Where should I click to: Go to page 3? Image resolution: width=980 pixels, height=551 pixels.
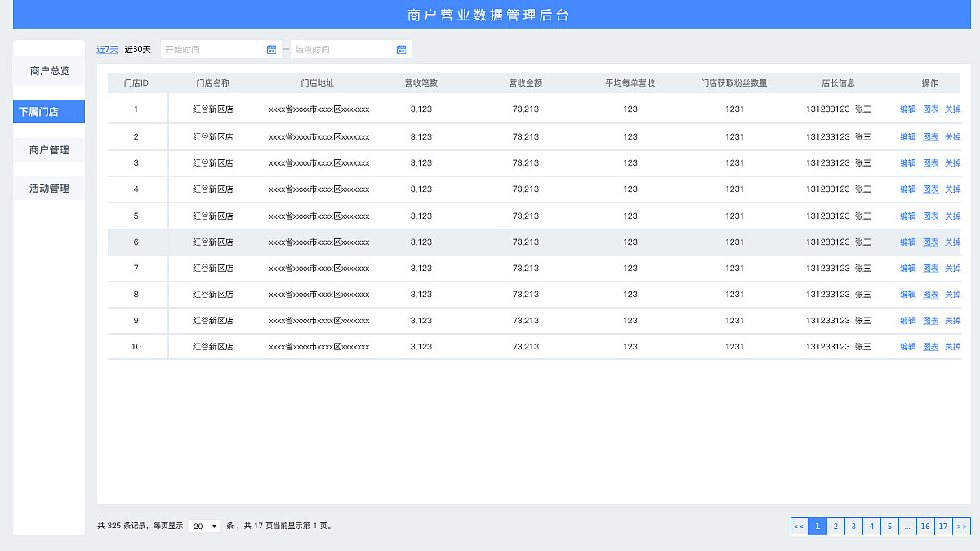click(x=853, y=527)
